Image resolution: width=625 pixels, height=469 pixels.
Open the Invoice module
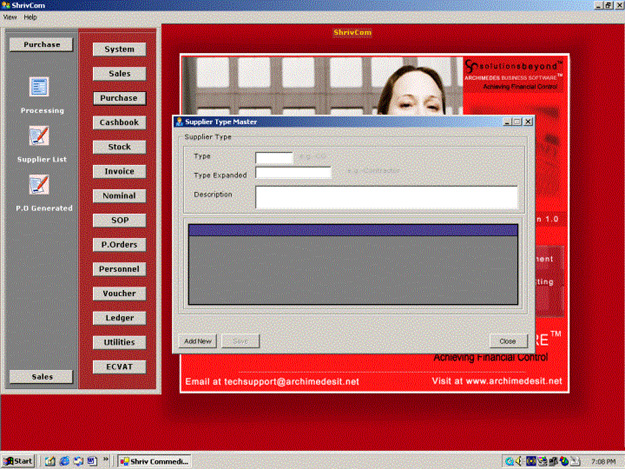tap(119, 171)
